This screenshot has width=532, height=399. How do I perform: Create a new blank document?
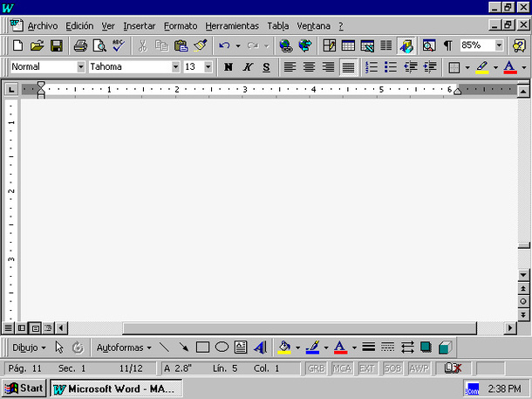tap(17, 45)
